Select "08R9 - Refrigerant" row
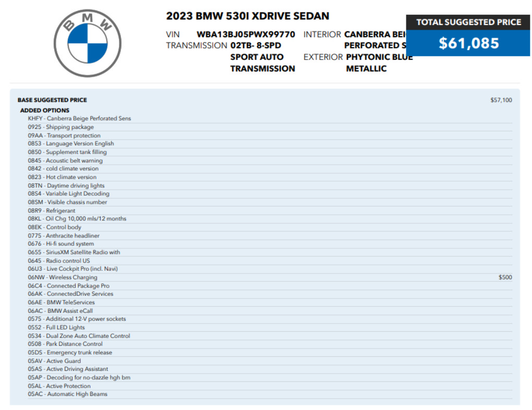Viewport: 532px width, 410px height. point(270,211)
